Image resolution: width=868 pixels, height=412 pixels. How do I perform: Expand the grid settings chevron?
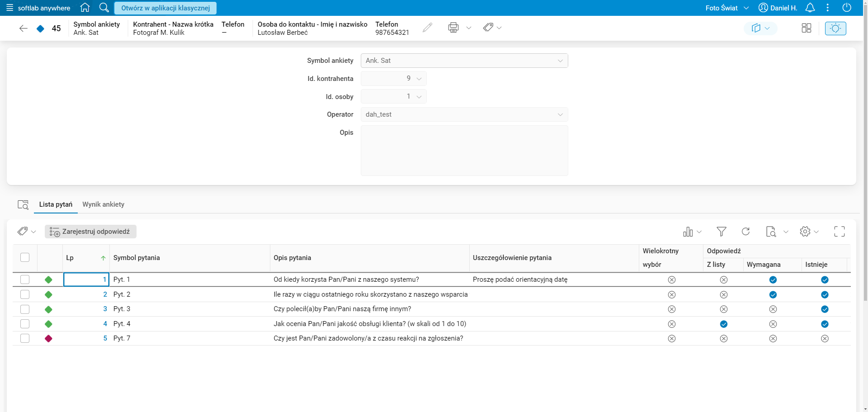point(816,232)
